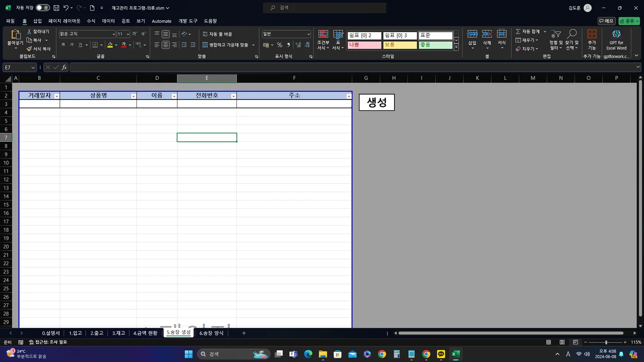
Task: Click the increase font size icon
Action: click(134, 34)
